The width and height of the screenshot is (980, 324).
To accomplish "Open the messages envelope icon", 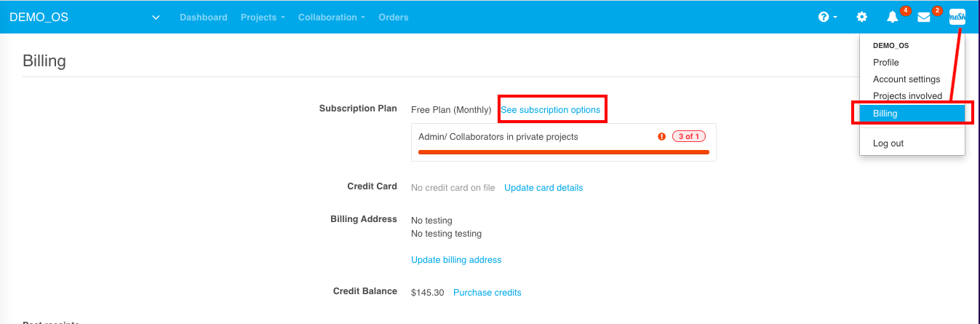I will click(924, 17).
